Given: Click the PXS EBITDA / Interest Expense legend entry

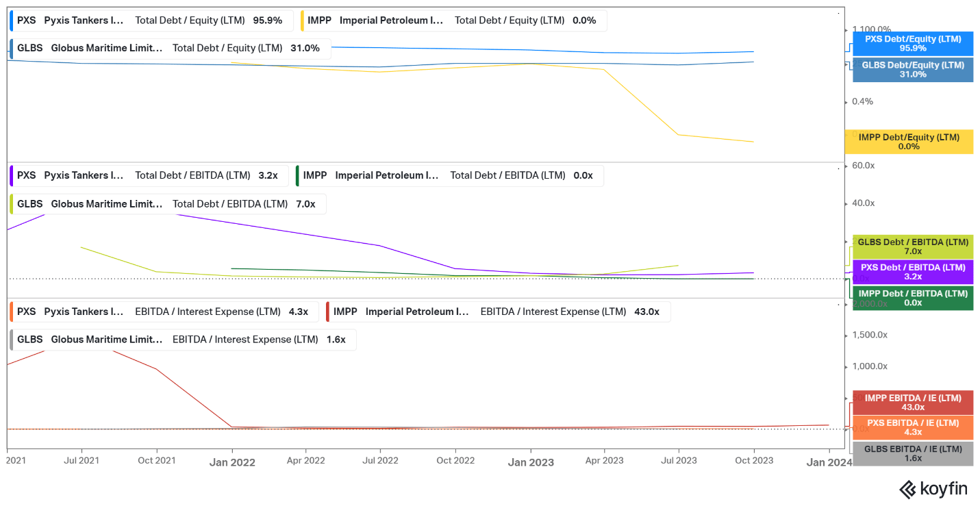Looking at the screenshot, I should pyautogui.click(x=162, y=312).
